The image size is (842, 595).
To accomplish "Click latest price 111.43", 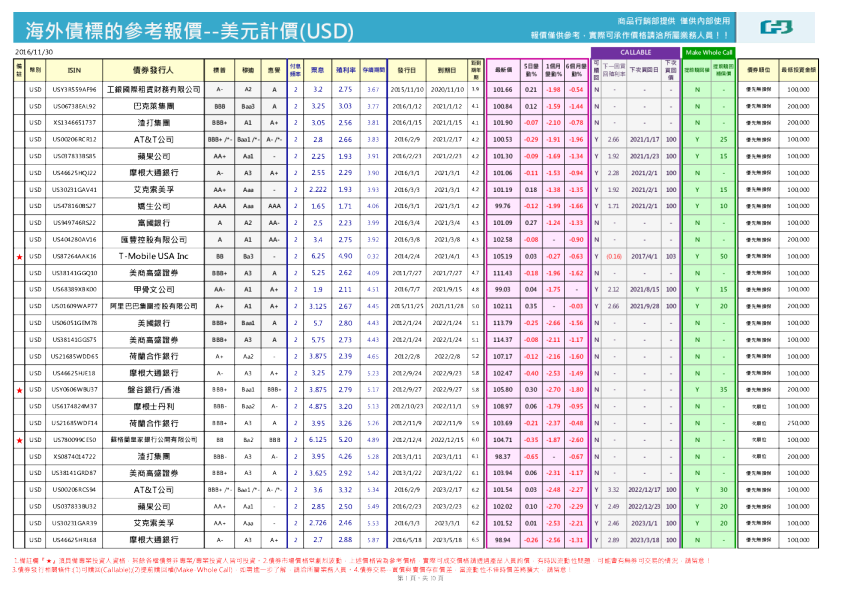I will pos(503,273).
